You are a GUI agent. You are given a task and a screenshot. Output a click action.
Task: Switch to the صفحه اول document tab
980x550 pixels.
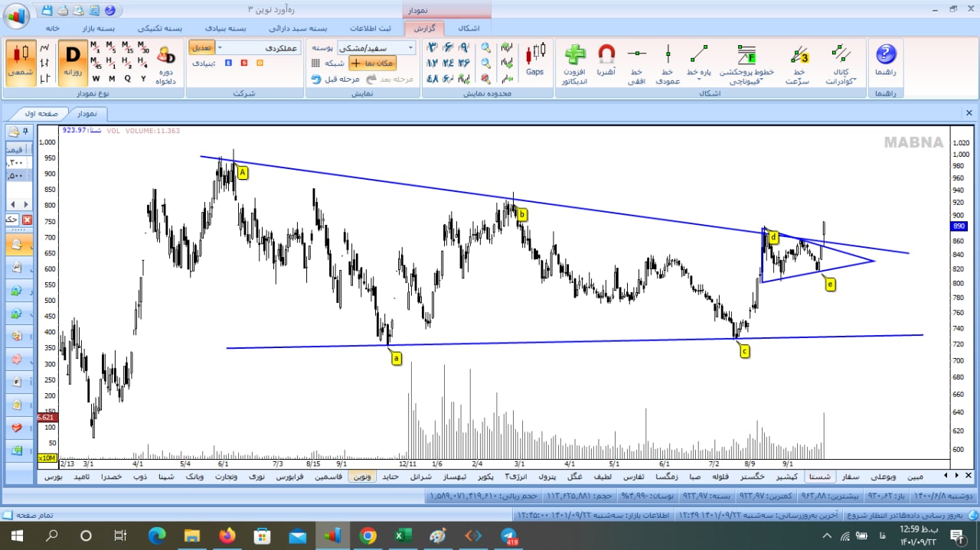click(x=41, y=113)
